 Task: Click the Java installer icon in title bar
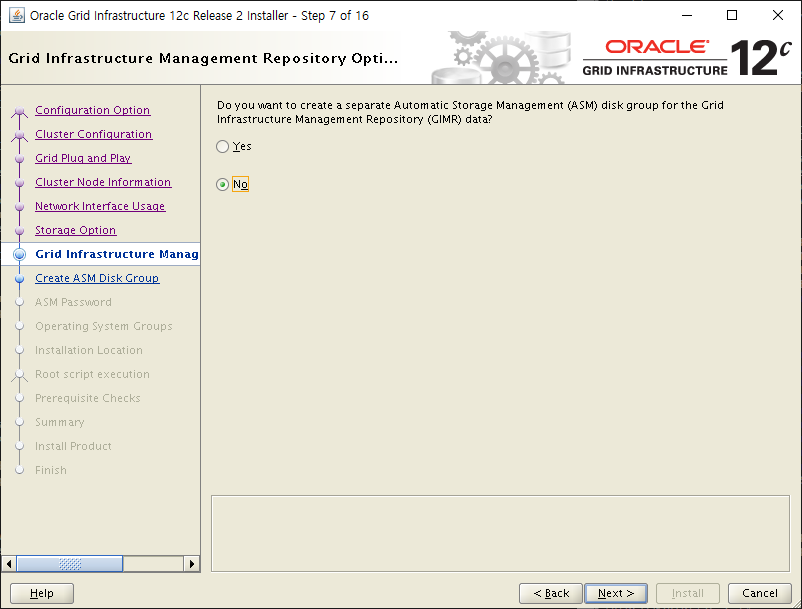pyautogui.click(x=16, y=15)
